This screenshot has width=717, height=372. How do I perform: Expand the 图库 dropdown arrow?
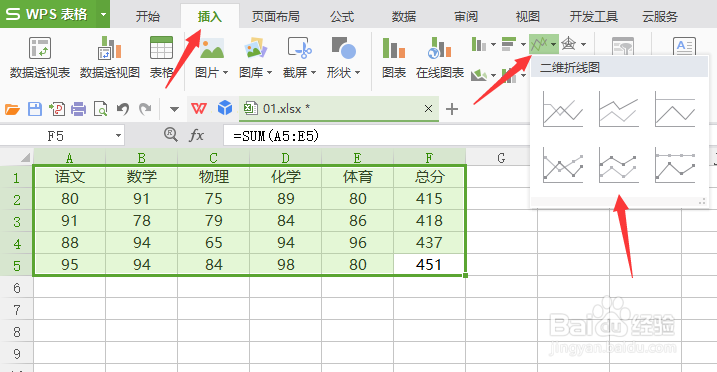pyautogui.click(x=269, y=73)
